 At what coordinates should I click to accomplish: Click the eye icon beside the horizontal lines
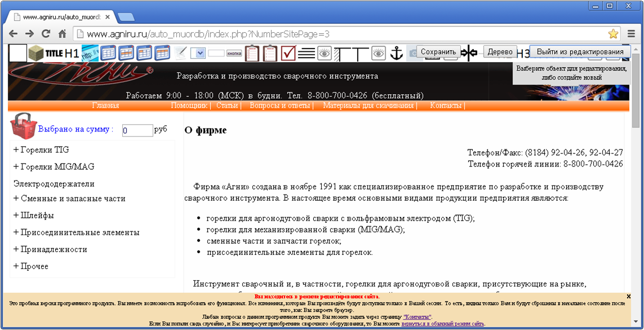[x=325, y=53]
